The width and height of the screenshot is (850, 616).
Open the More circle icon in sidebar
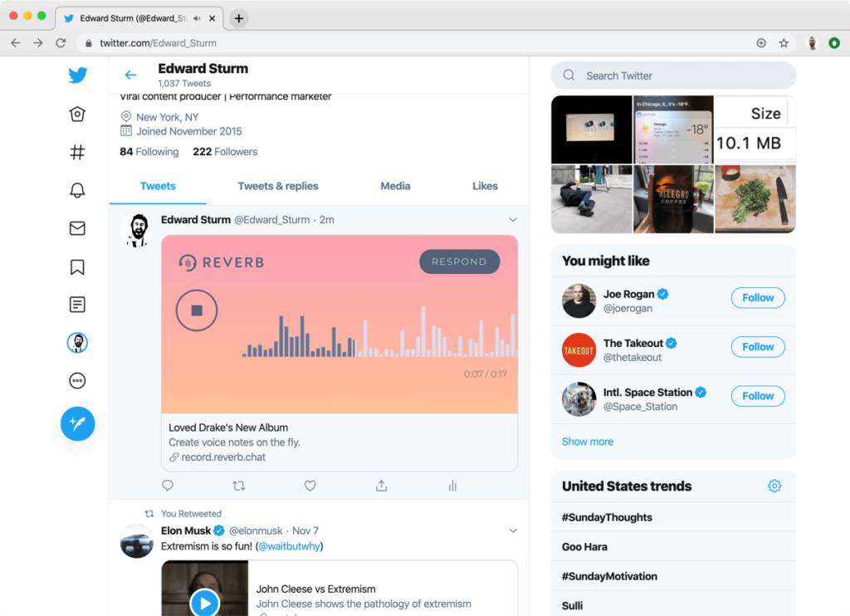77,381
